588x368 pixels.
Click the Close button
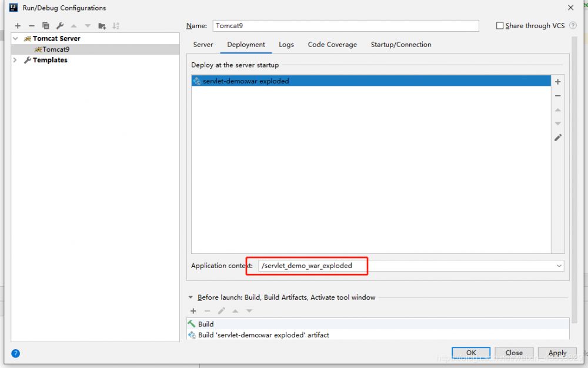coord(514,353)
